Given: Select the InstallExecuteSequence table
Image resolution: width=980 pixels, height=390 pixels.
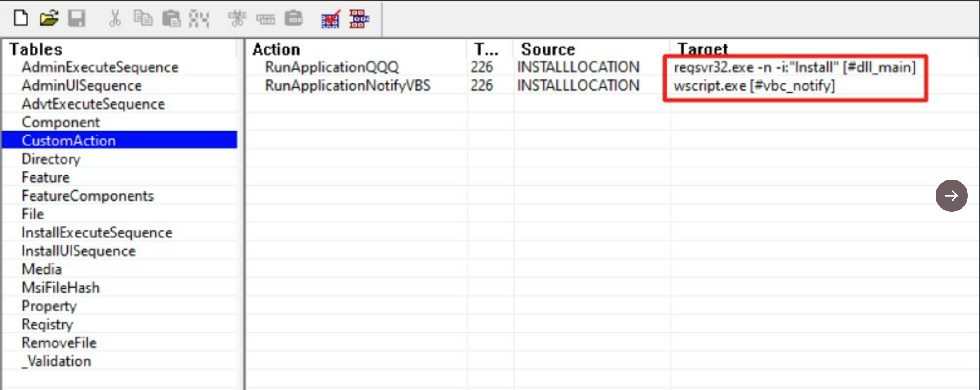Looking at the screenshot, I should tap(97, 232).
